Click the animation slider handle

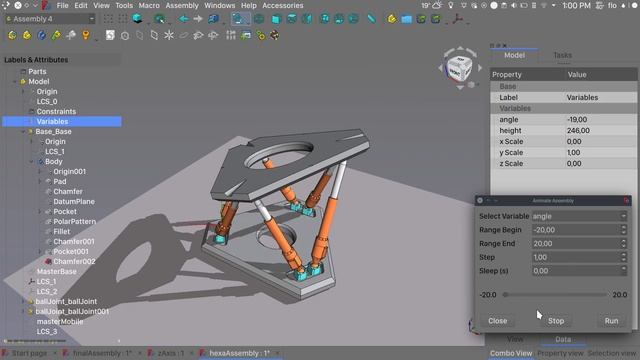coord(505,294)
